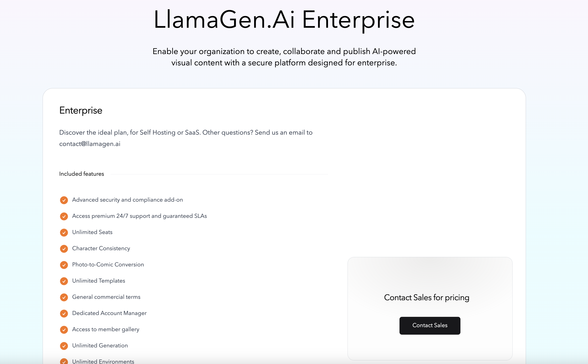
Task: Click the Dedicated Account Manager feature text
Action: (109, 313)
